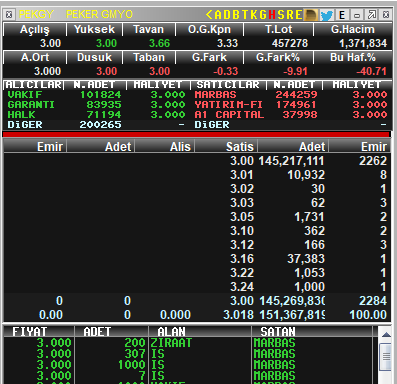Click the black E button in title bar
This screenshot has height=384, width=397.
point(342,15)
